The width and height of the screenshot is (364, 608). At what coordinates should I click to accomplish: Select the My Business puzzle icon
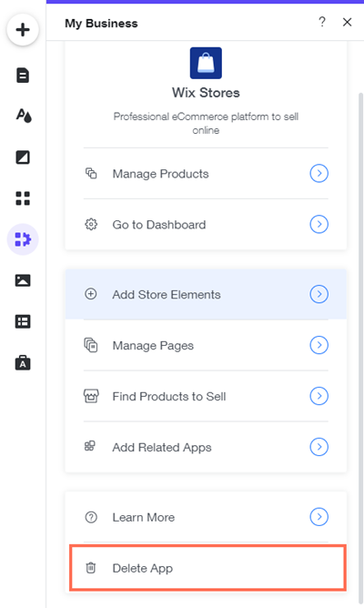pos(23,239)
